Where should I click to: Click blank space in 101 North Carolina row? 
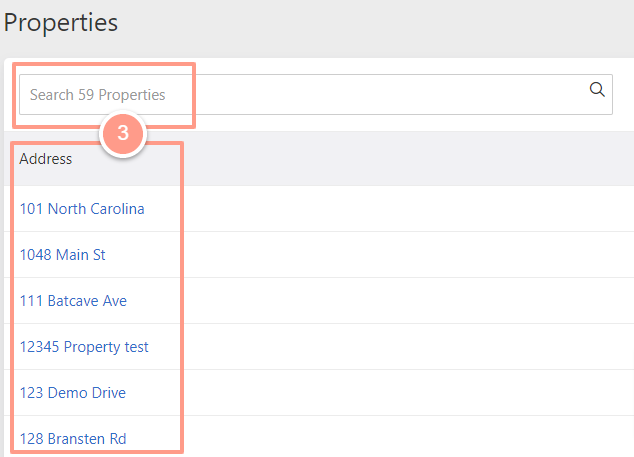tap(404, 209)
